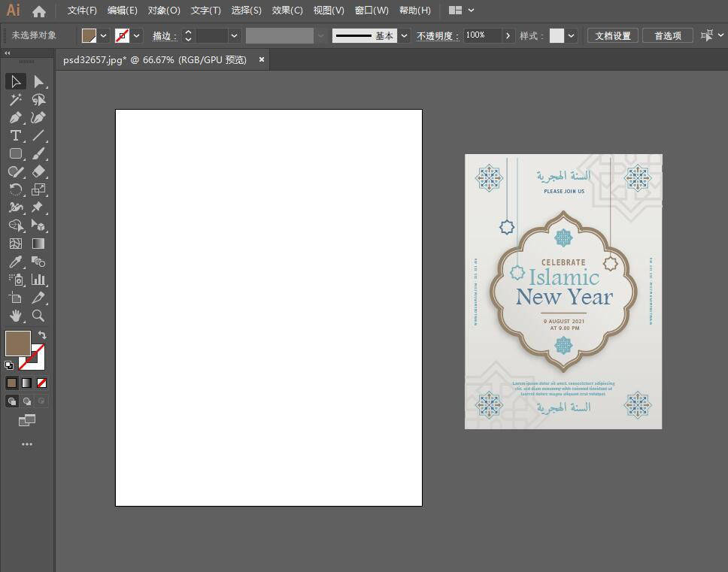Click the 文档设置 button
The height and width of the screenshot is (572, 728).
(613, 35)
